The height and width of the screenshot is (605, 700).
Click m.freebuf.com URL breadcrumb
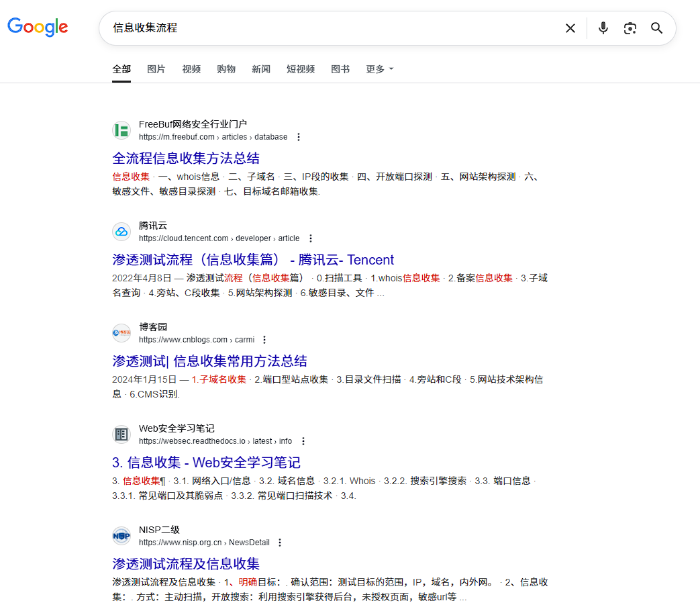click(213, 137)
